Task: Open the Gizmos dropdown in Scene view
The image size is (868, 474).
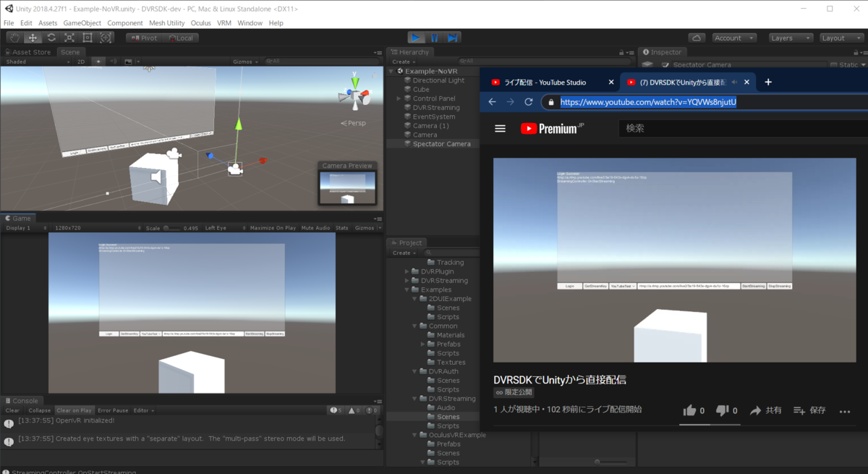Action: click(244, 61)
